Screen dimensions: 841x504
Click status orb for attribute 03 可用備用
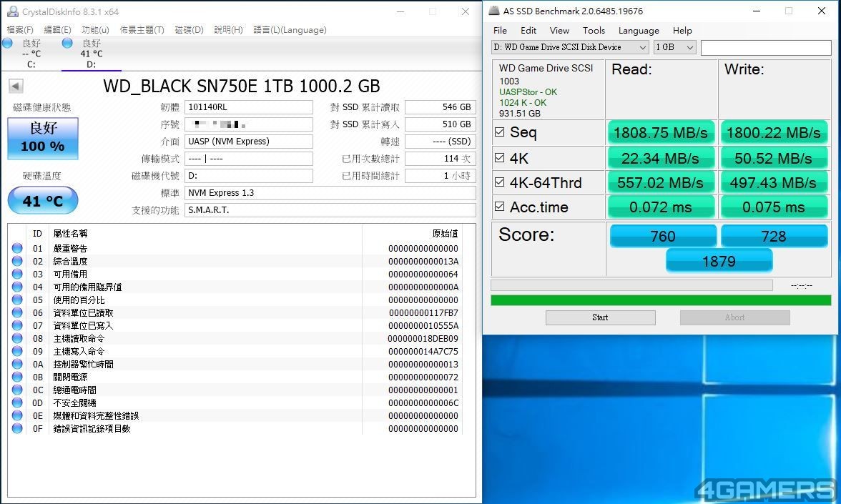coord(17,274)
